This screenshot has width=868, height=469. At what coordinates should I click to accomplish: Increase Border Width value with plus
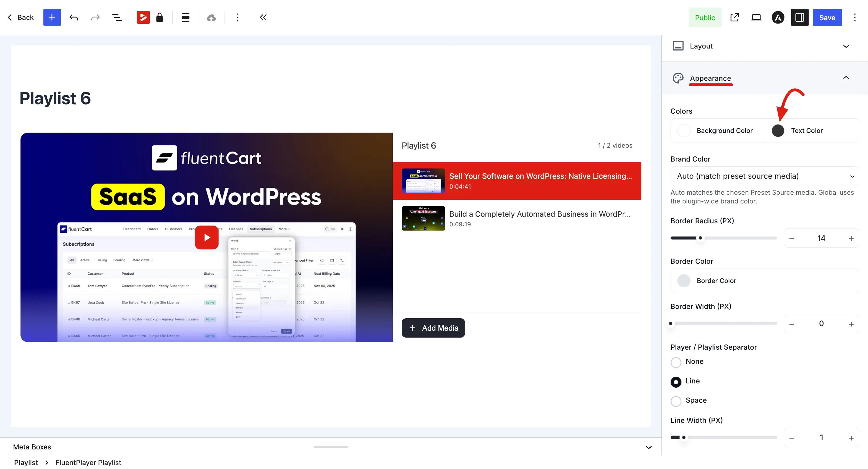851,324
